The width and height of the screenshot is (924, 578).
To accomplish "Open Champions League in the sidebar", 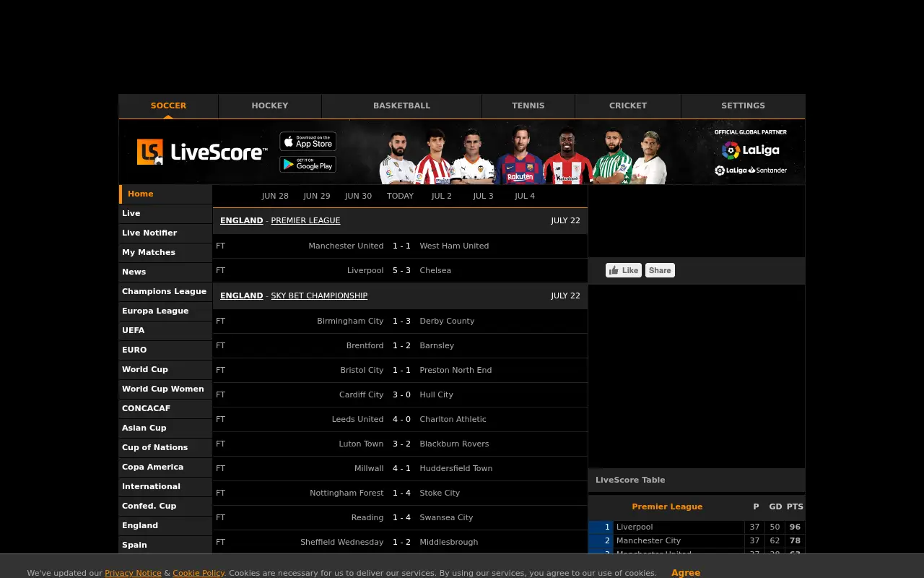I will 165,291.
